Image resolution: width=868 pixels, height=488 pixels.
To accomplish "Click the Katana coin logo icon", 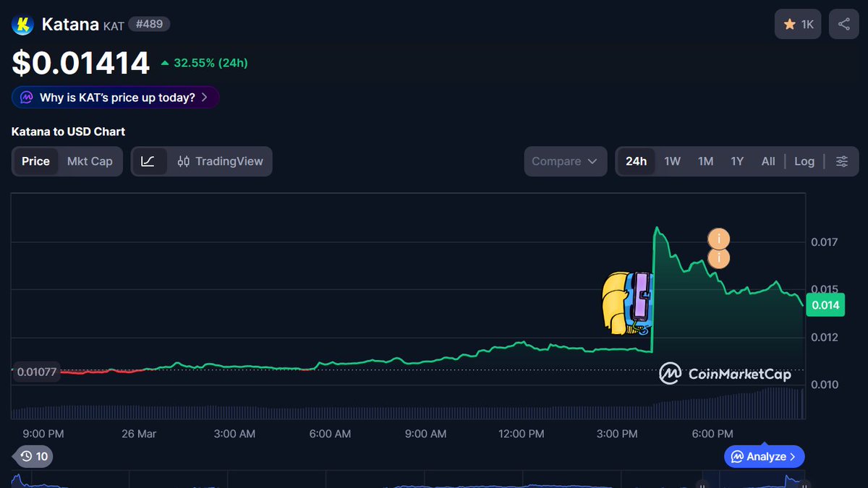I will 23,25.
